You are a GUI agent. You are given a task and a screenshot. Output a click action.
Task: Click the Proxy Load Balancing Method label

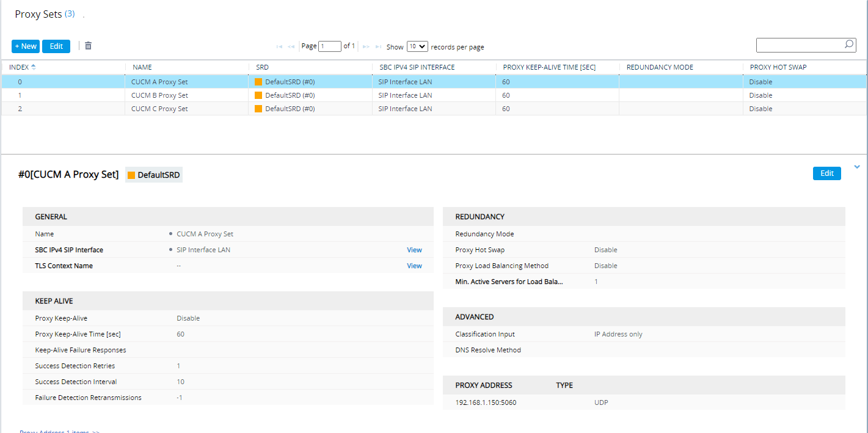[x=502, y=266]
